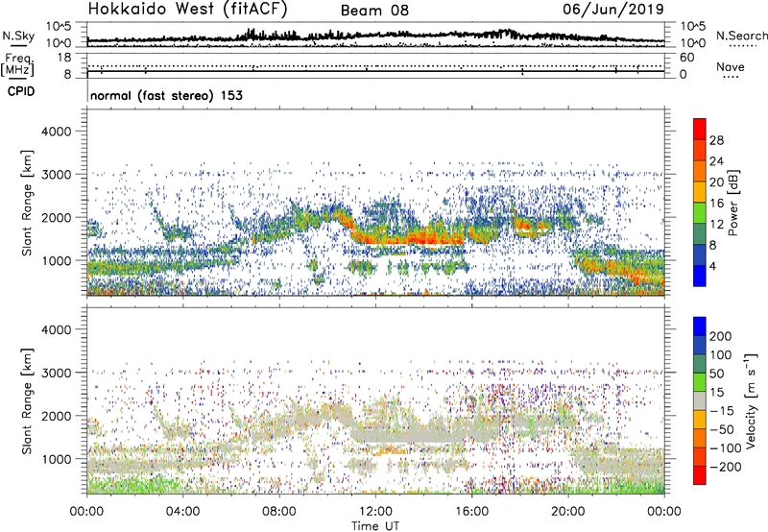Click '2000' tick on velocity panel axis
768x532 pixels.
click(57, 416)
